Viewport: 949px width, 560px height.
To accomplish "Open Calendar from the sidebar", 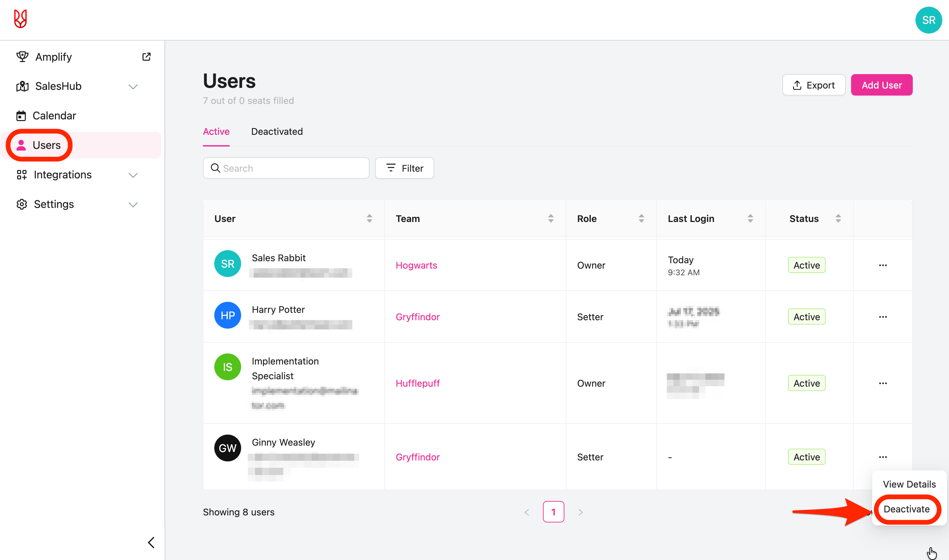I will (54, 115).
